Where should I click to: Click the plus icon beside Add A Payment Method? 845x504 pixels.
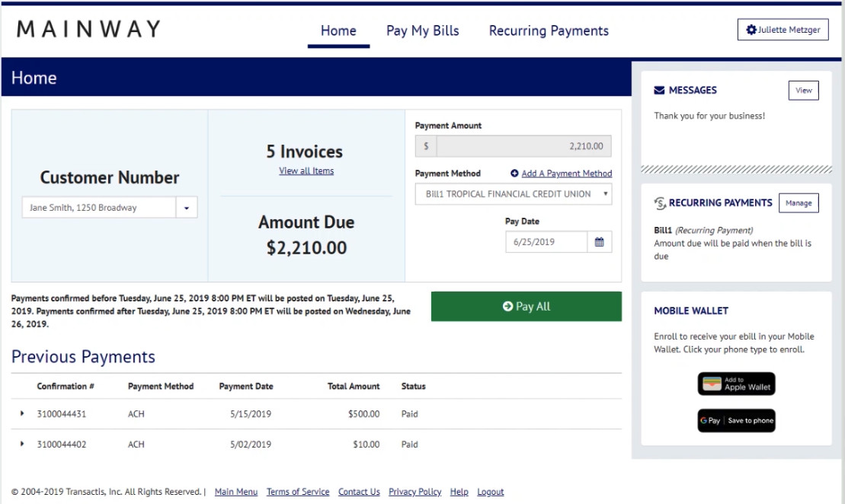[x=514, y=174]
